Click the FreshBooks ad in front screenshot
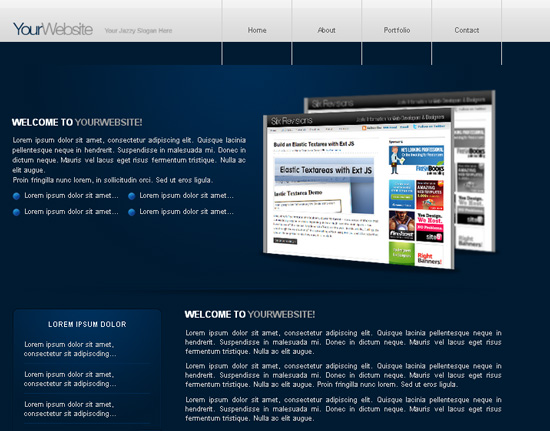The width and height of the screenshot is (550, 431). (416, 160)
